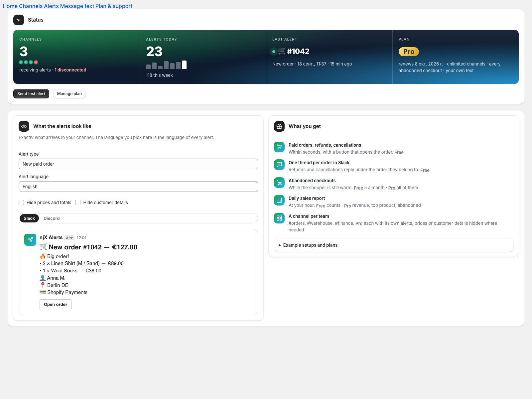The height and width of the screenshot is (399, 532).
Task: Click the '2 × Linen Shirt (M / Sand)' line
Action: (82, 263)
